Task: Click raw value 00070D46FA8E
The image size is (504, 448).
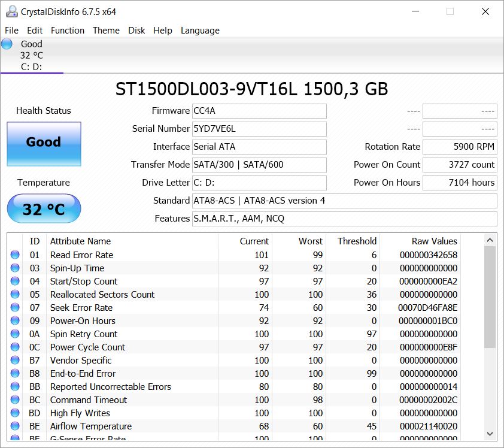Action: (x=427, y=308)
